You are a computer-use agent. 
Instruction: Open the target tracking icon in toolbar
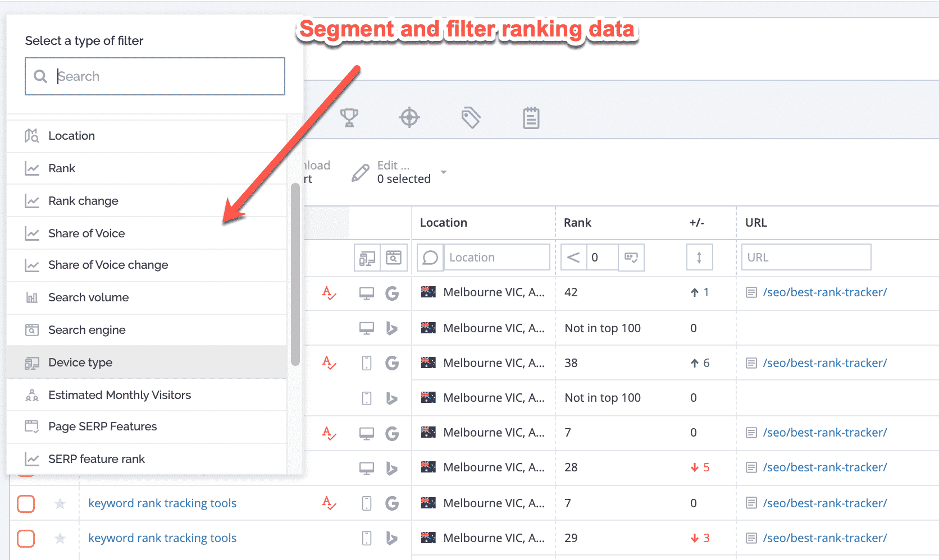(x=409, y=118)
